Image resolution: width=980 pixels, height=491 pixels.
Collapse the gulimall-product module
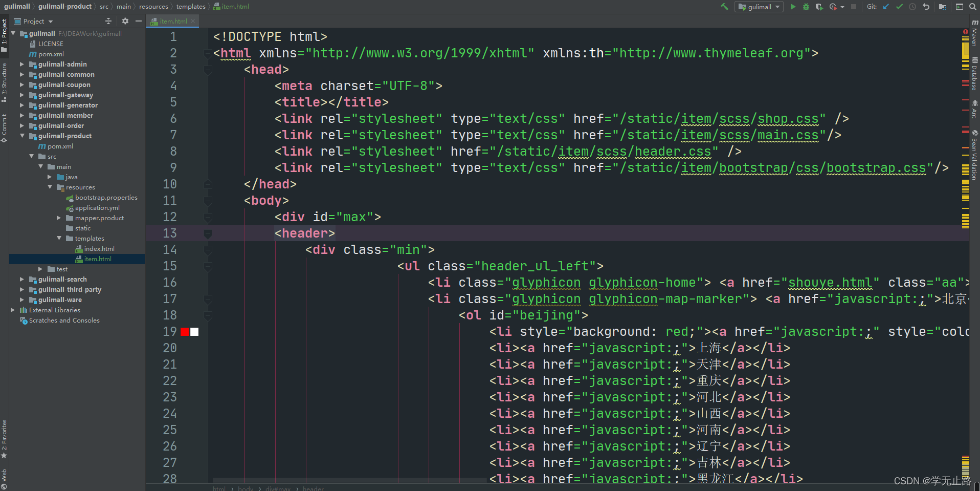tap(22, 136)
